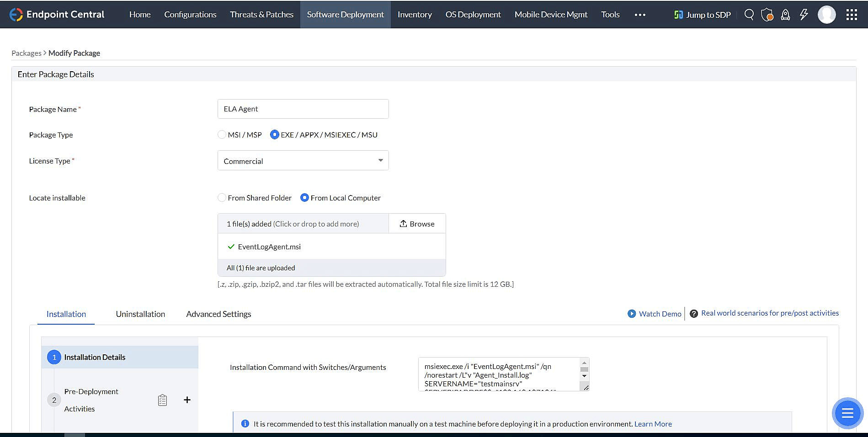Click the 'Enter Package Details' header

[56, 74]
